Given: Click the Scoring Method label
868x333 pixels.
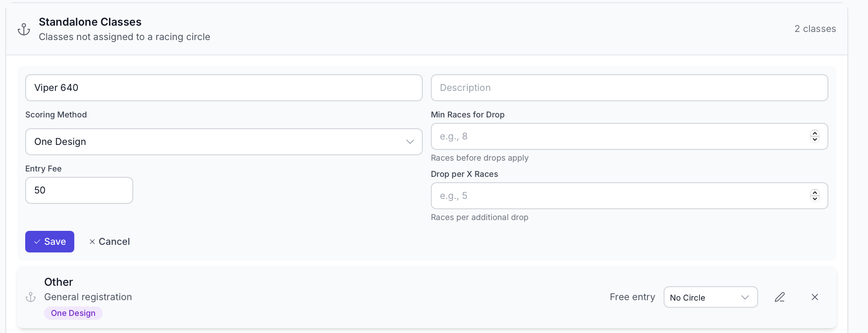Looking at the screenshot, I should coord(56,115).
